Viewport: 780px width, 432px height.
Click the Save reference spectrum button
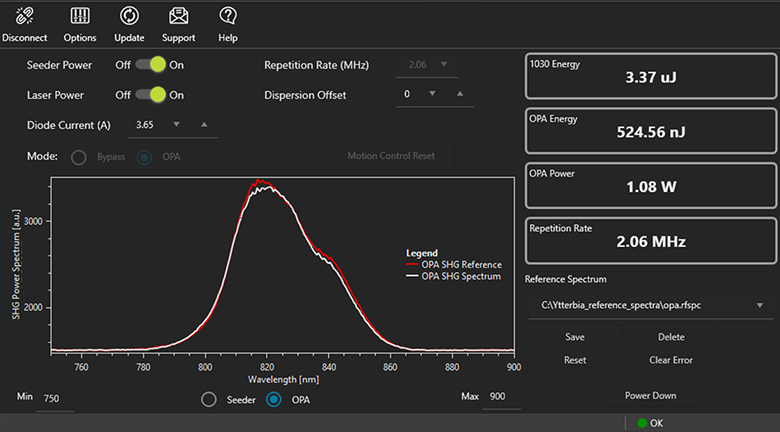click(575, 337)
